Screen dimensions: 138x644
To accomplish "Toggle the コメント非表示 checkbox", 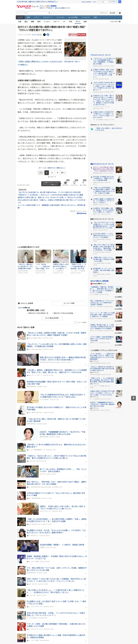I will [75, 323].
